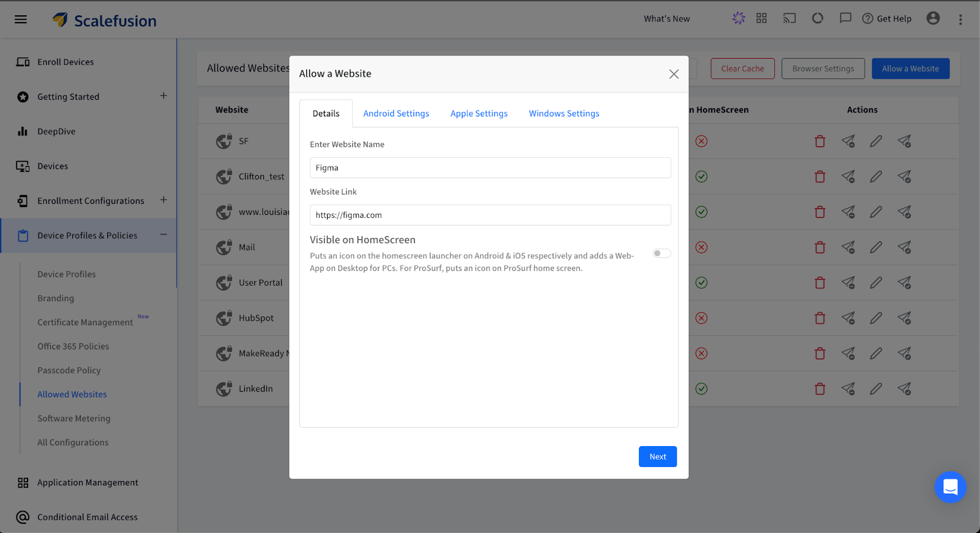The image size is (980, 533).
Task: Click the Allow a Website button
Action: pos(910,69)
